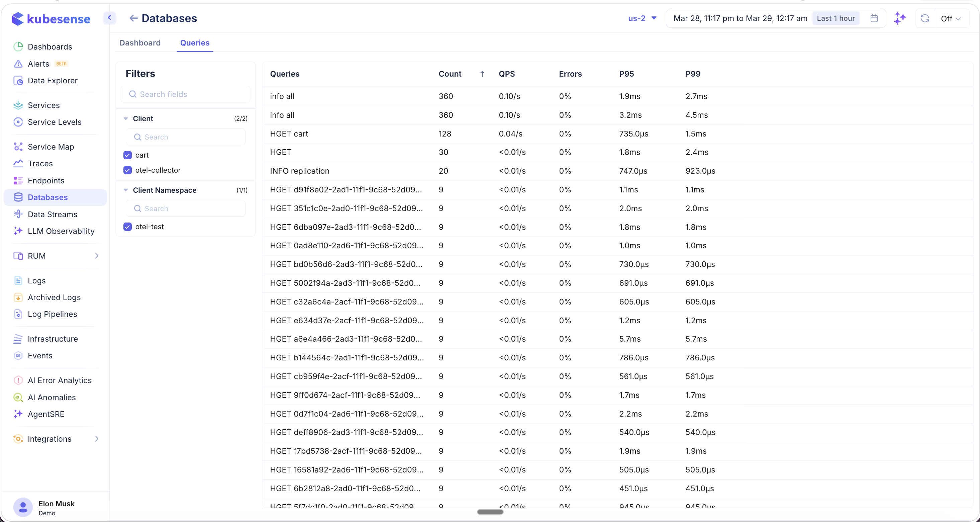Click the Last 1 hour button
Image resolution: width=980 pixels, height=522 pixels.
836,18
